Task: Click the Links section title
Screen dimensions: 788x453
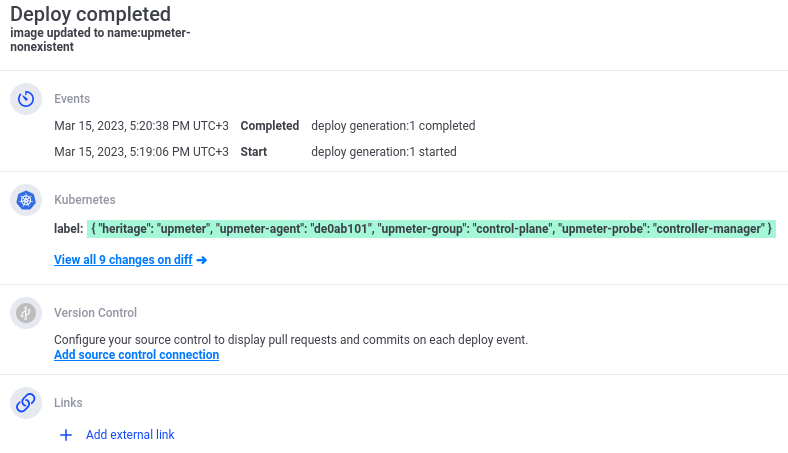Action: pos(68,403)
